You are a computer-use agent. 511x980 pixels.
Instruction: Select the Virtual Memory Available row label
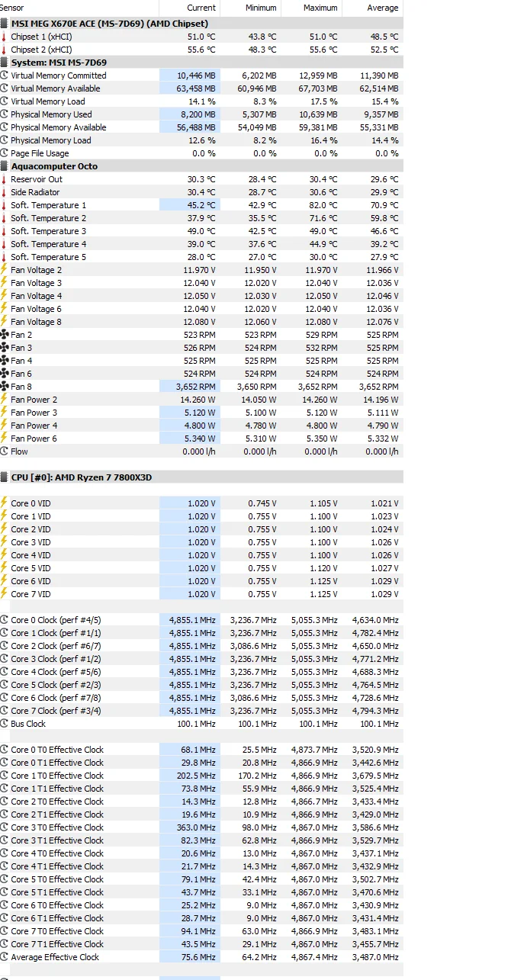coord(55,88)
